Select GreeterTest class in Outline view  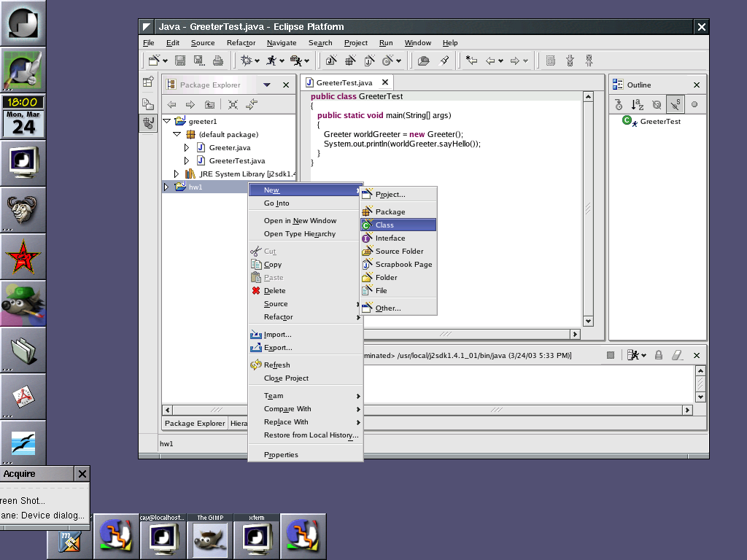(660, 122)
